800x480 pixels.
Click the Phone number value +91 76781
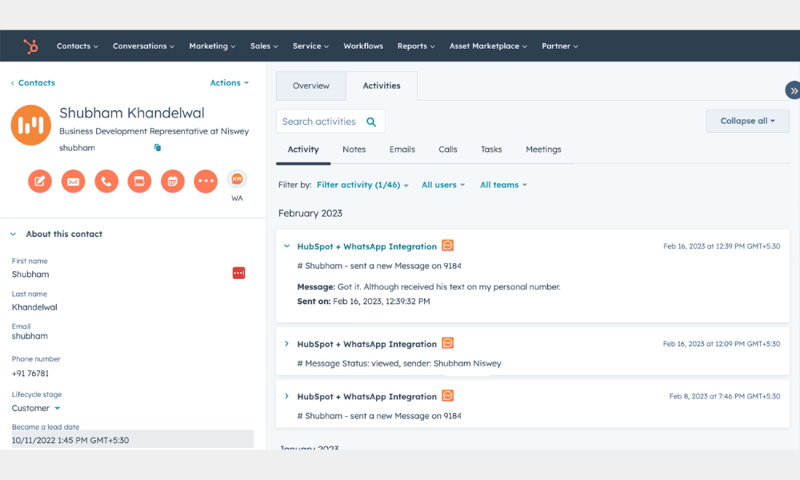pos(31,373)
